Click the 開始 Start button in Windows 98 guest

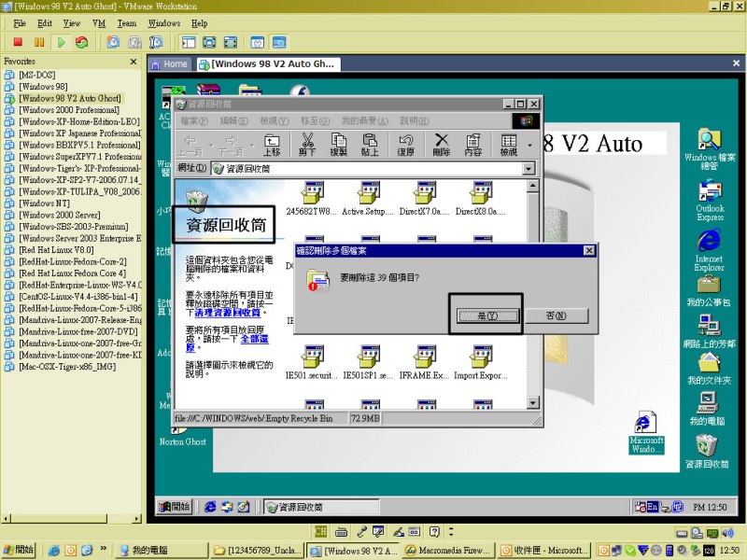click(175, 507)
